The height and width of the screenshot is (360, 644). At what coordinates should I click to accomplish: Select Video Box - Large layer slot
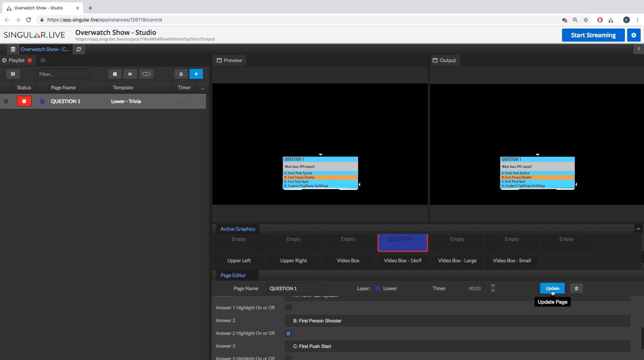tap(457, 260)
